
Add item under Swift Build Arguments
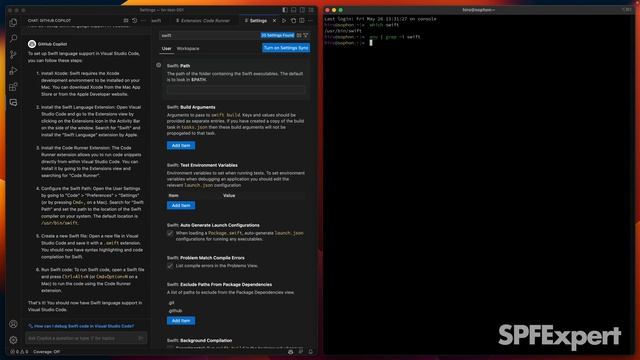[x=181, y=145]
